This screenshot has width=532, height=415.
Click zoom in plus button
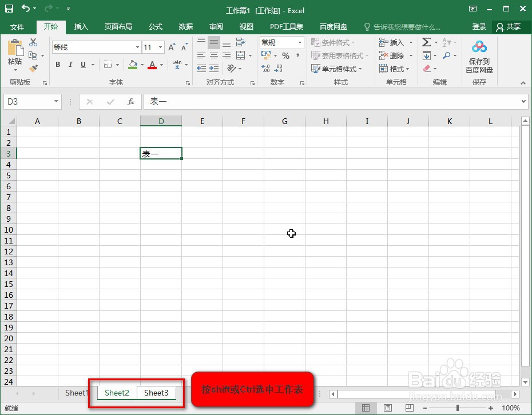(x=491, y=408)
